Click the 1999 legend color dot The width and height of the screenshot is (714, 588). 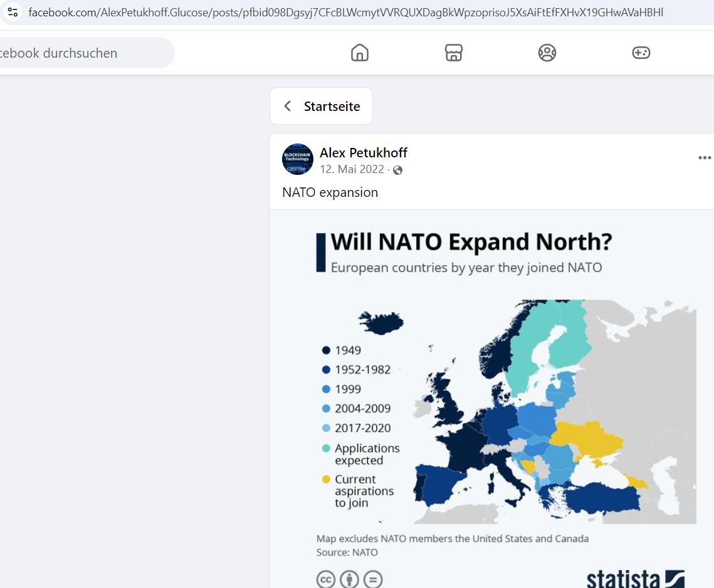pos(326,389)
